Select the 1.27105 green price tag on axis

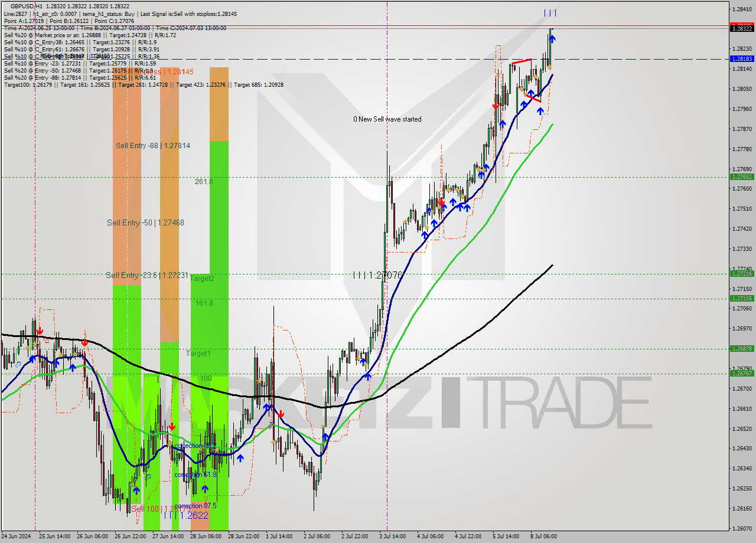pos(742,298)
